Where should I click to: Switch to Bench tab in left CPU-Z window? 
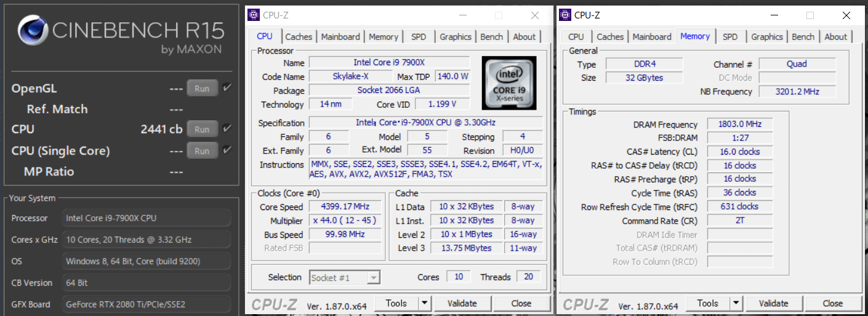coord(492,37)
